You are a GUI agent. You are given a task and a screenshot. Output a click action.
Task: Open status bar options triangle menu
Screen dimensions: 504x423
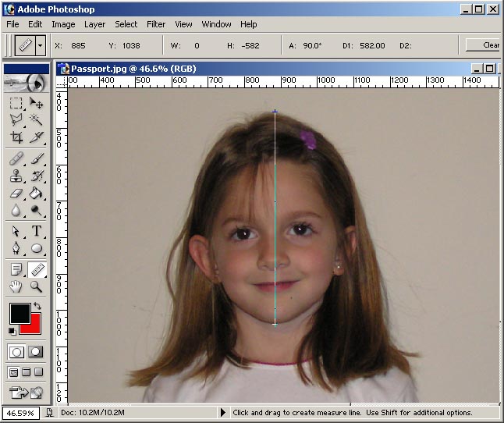pos(223,412)
